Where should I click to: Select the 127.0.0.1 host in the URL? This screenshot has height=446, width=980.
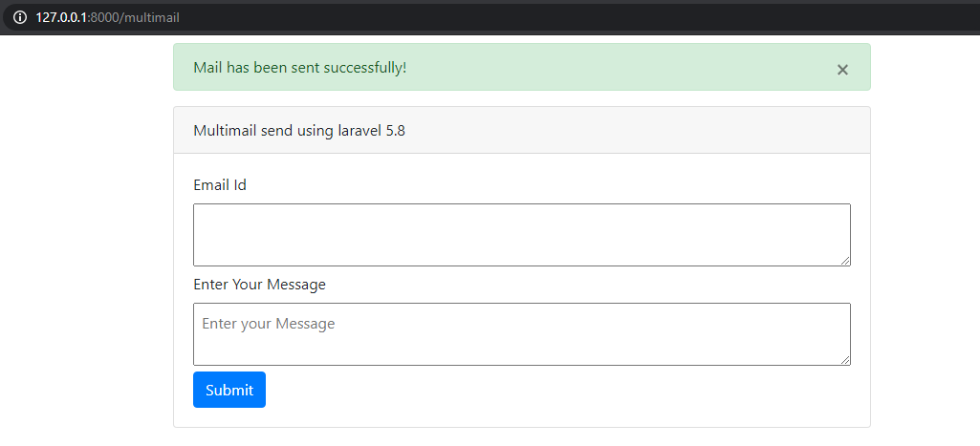pos(61,18)
